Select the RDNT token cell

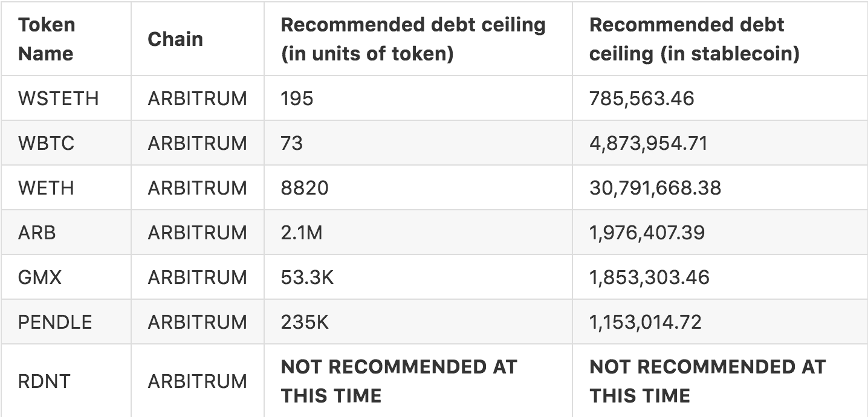pos(44,381)
